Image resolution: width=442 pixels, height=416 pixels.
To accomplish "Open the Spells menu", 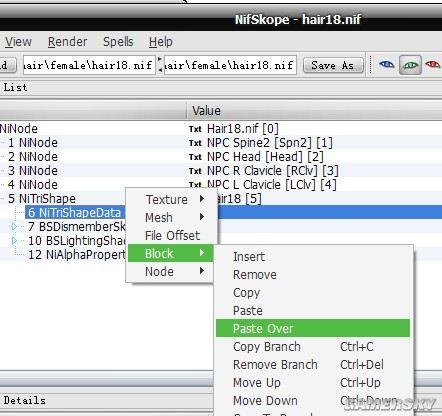I will [x=118, y=42].
